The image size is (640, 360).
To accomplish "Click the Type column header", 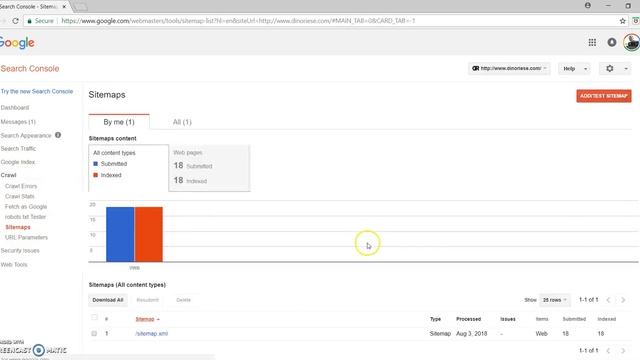I will [435, 319].
